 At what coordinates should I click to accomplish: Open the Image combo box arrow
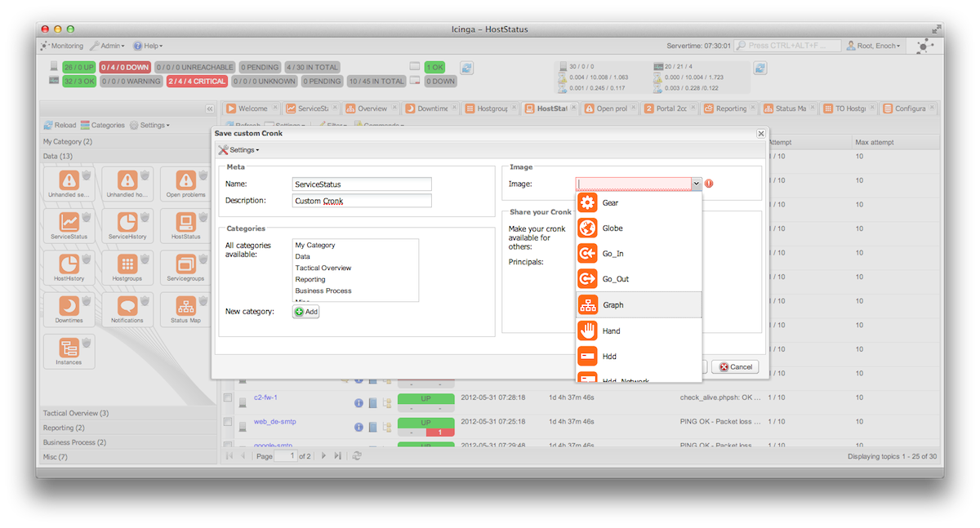click(696, 184)
